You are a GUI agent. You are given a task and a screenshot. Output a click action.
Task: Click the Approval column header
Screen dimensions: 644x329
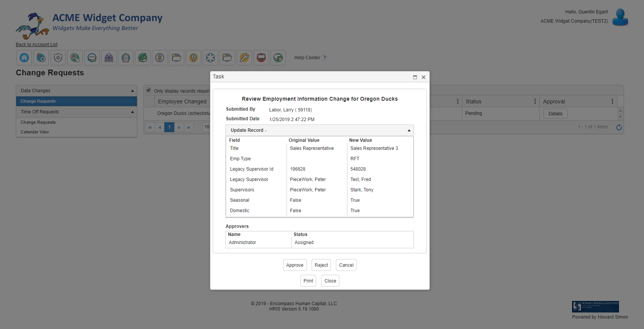point(554,101)
